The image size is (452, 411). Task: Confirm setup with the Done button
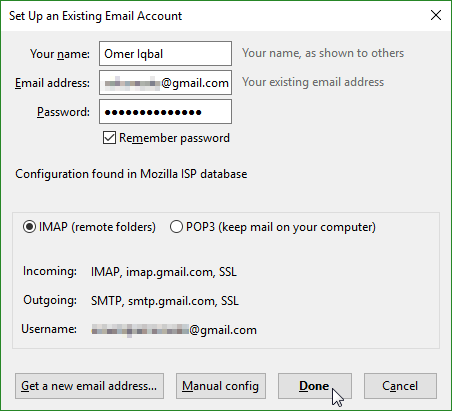click(x=315, y=386)
